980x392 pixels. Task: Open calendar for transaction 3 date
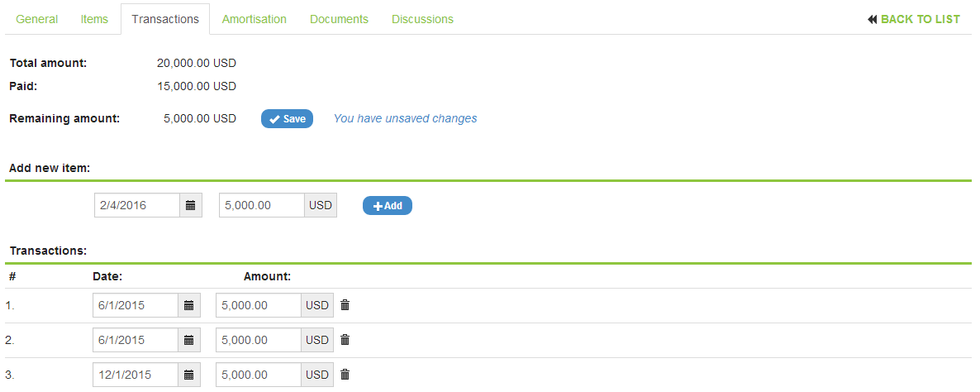(188, 375)
